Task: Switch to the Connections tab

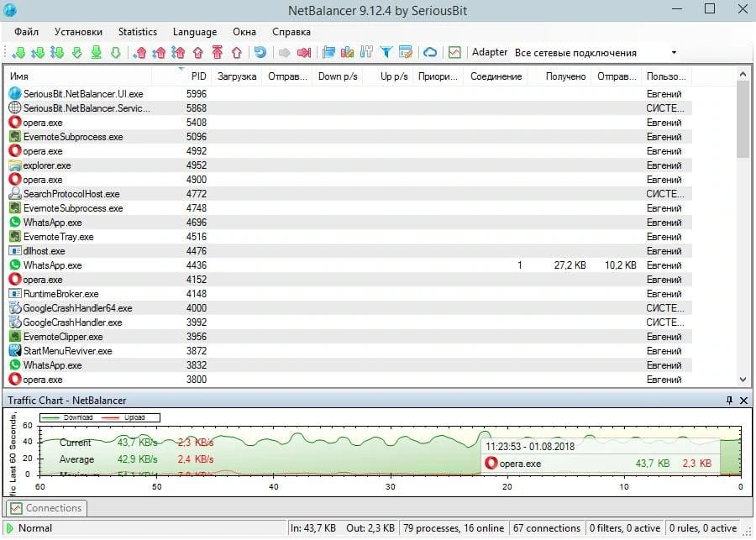Action: pyautogui.click(x=46, y=508)
